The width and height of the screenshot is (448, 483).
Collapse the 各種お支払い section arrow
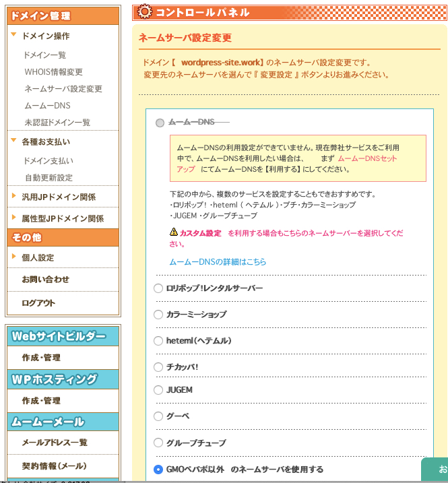coord(13,140)
